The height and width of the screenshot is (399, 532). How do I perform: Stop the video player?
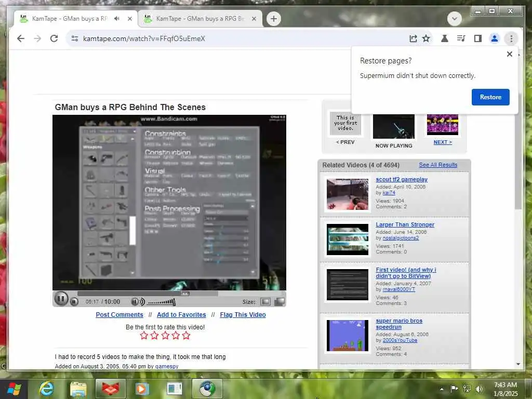[x=74, y=301]
